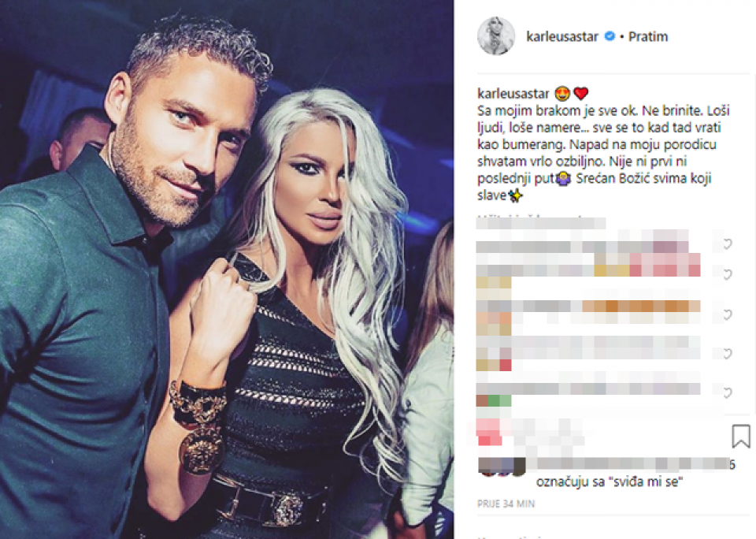
Task: Like the first comment with its heart
Action: [x=727, y=244]
